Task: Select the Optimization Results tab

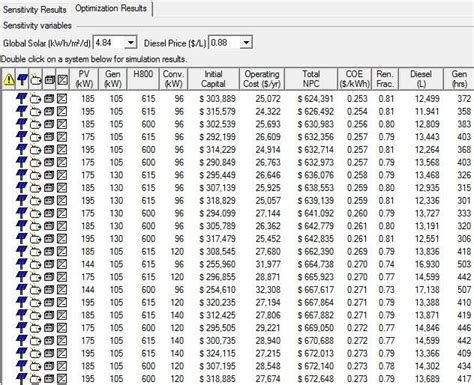Action: [x=111, y=8]
